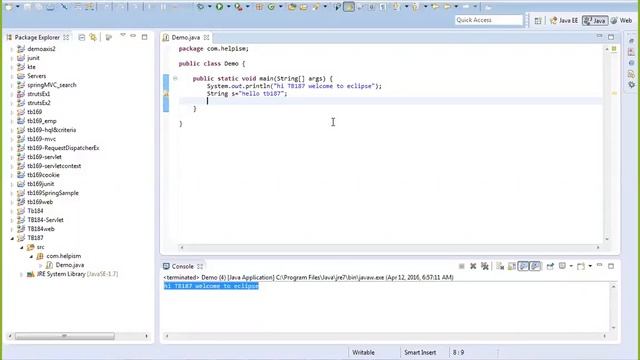The width and height of the screenshot is (640, 360).
Task: Select the Package Explorer tab
Action: 37,38
